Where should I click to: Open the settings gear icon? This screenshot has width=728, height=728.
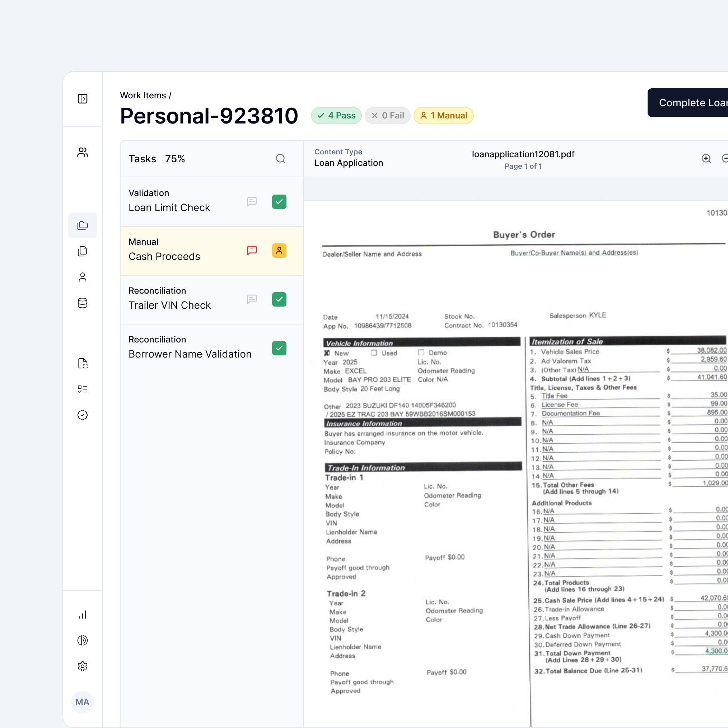click(83, 666)
